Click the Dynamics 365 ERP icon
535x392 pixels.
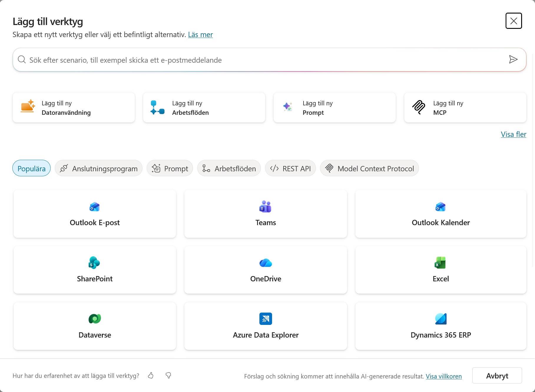441,319
